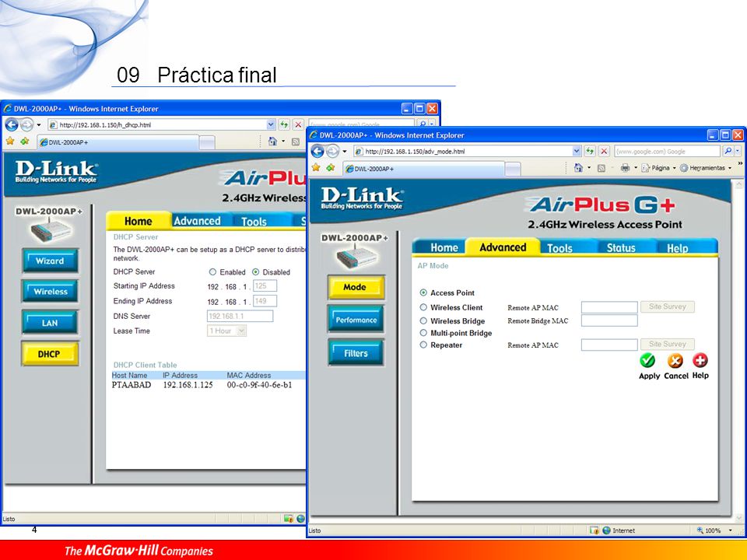Open the Herramientas menu dropdown
The height and width of the screenshot is (560, 747).
729,168
